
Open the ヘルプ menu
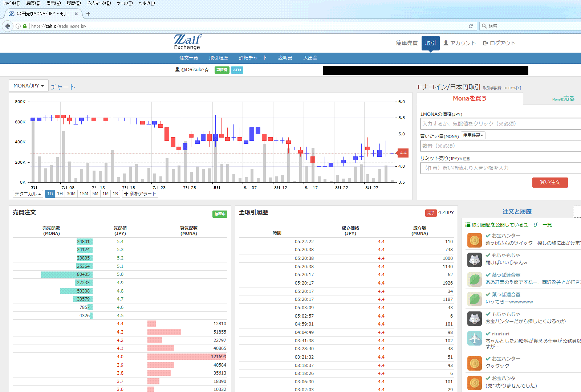click(x=146, y=3)
